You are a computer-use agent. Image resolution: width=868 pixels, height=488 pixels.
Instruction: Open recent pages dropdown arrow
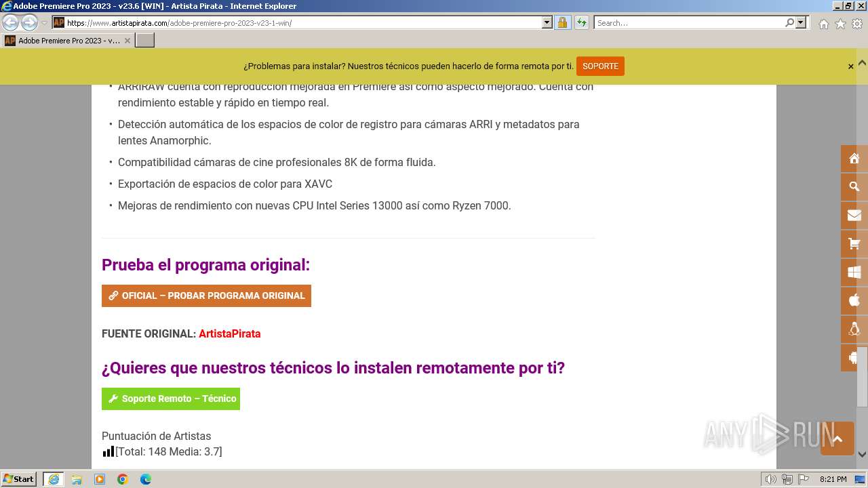click(x=45, y=23)
